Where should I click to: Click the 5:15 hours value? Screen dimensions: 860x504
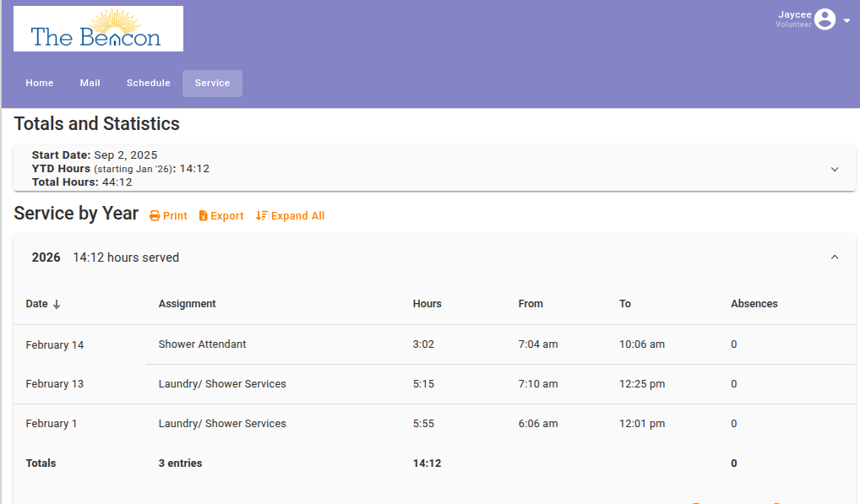pyautogui.click(x=423, y=384)
